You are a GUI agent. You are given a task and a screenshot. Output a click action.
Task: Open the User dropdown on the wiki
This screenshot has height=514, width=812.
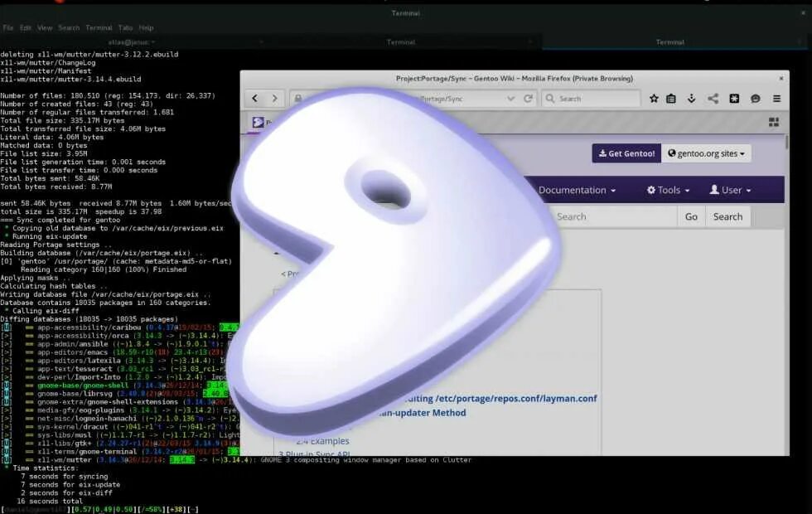(x=730, y=190)
